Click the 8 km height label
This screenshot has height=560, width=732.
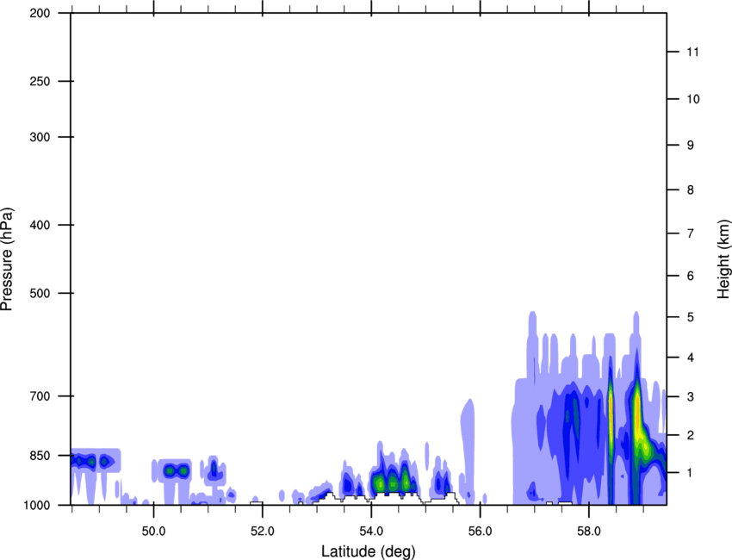tap(691, 190)
